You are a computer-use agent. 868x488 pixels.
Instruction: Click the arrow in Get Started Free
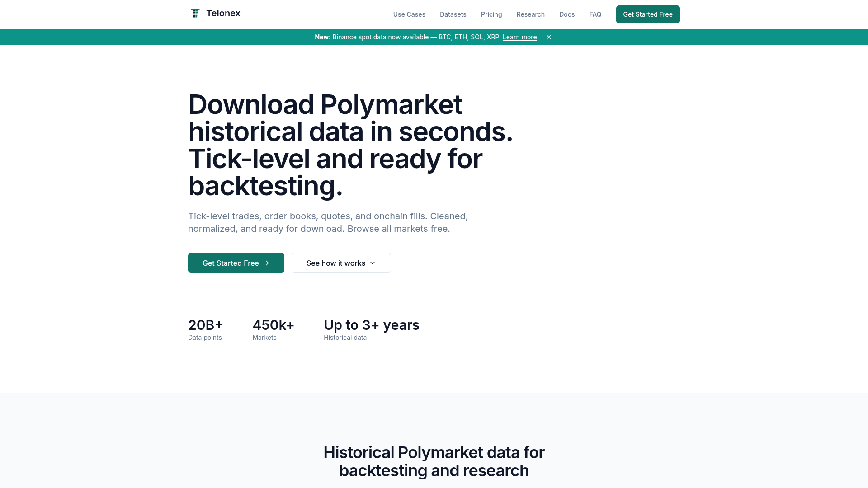pyautogui.click(x=266, y=263)
